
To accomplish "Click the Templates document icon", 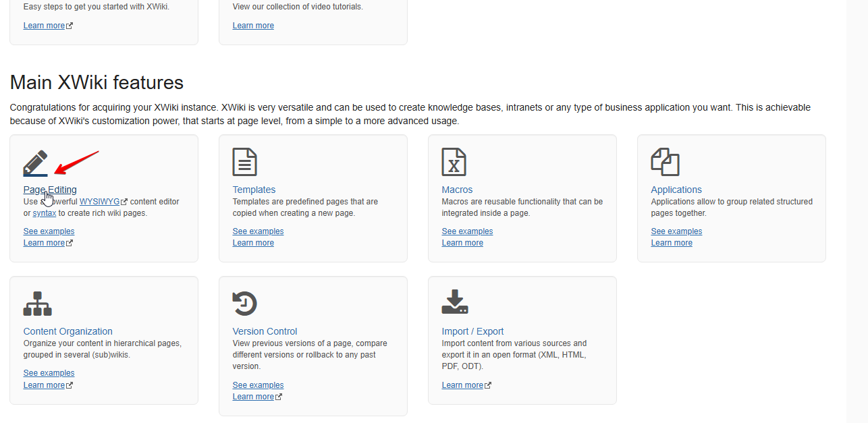I will pos(244,162).
